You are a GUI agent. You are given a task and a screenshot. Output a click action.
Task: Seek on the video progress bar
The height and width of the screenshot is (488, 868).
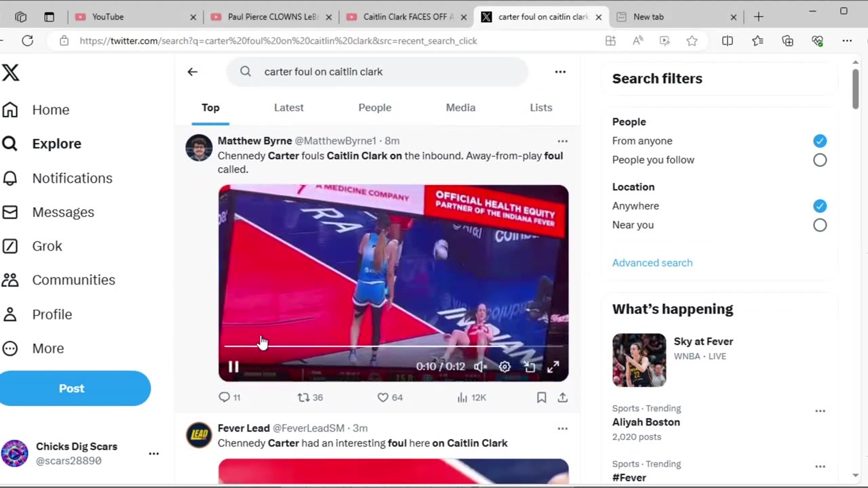[393, 346]
